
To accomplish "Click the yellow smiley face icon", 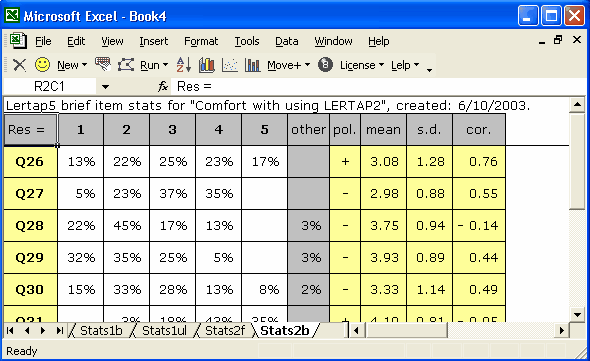I will pyautogui.click(x=42, y=65).
